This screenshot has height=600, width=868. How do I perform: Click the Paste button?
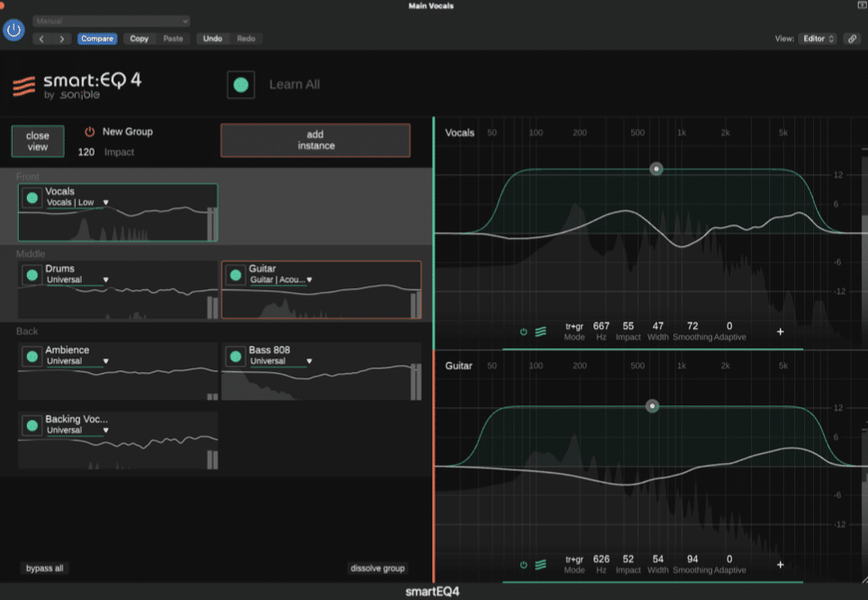point(173,39)
